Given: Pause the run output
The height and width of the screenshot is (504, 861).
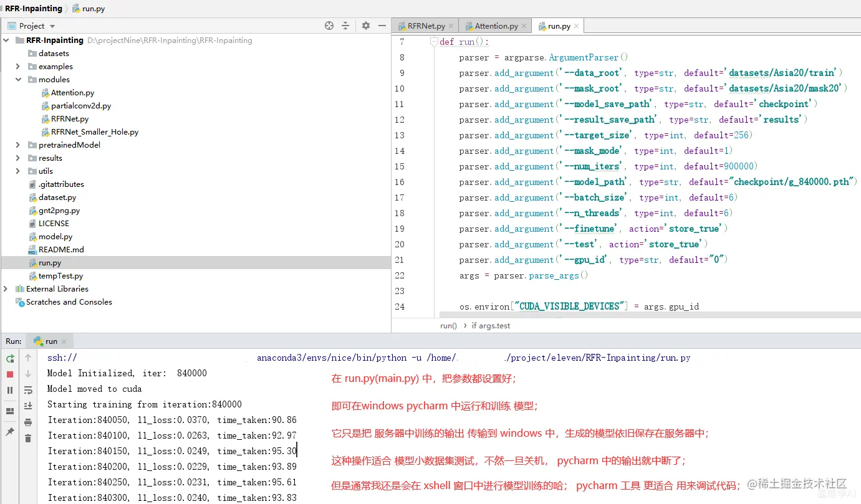Looking at the screenshot, I should point(10,390).
